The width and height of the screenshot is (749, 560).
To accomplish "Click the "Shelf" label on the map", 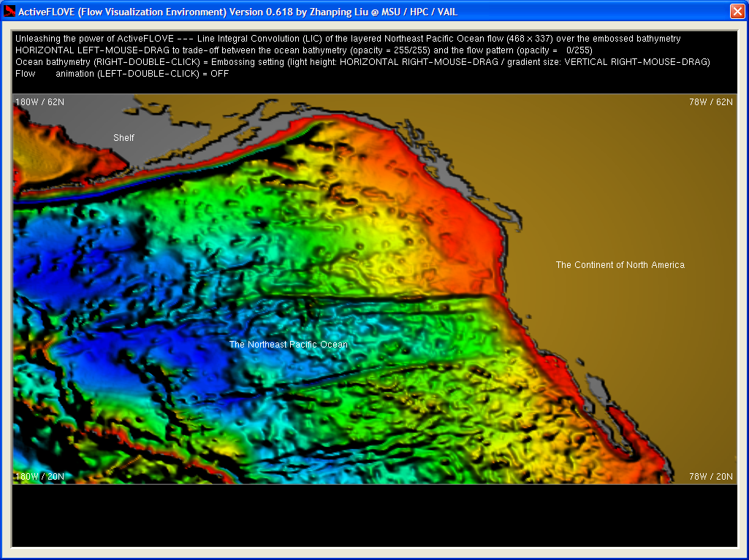I will point(123,137).
